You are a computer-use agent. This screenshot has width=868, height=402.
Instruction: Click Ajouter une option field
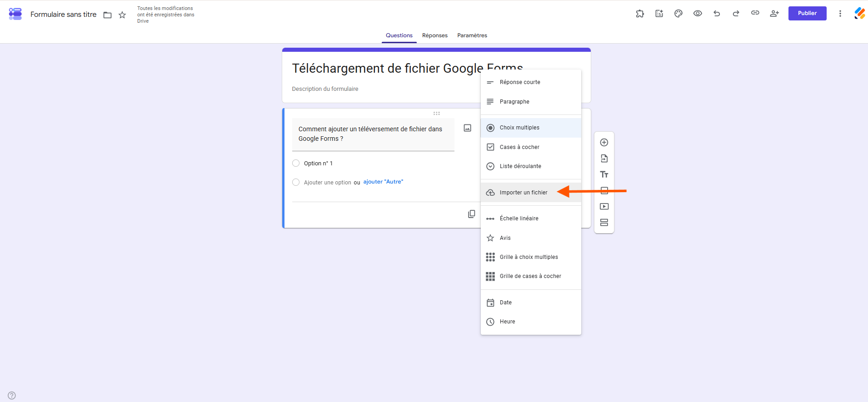point(327,183)
